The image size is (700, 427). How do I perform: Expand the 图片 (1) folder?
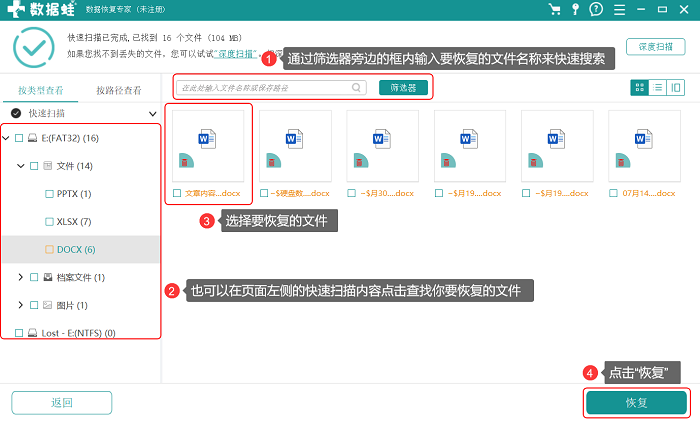coord(20,305)
